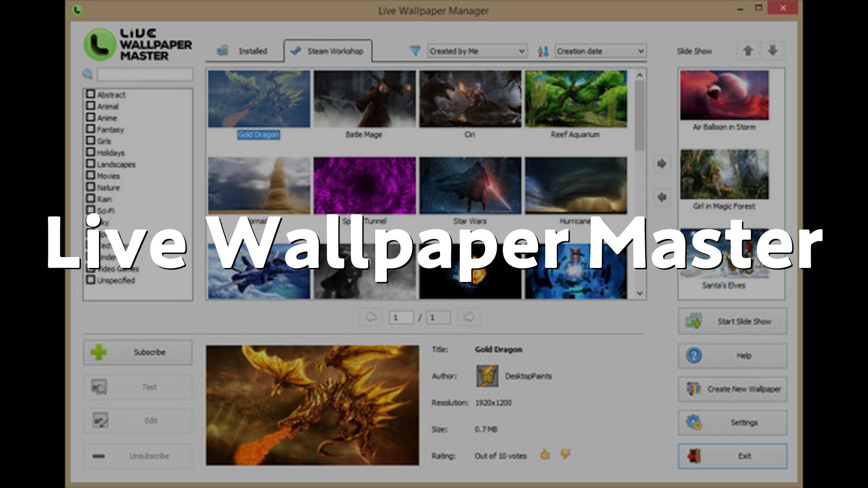Select the Ciri wallpaper thumbnail
868x488 pixels.
point(470,99)
